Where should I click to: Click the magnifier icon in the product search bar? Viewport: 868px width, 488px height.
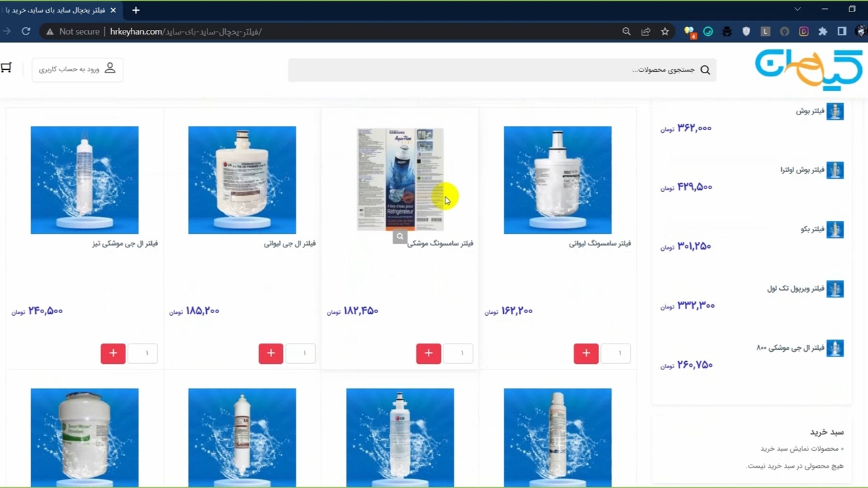(705, 70)
